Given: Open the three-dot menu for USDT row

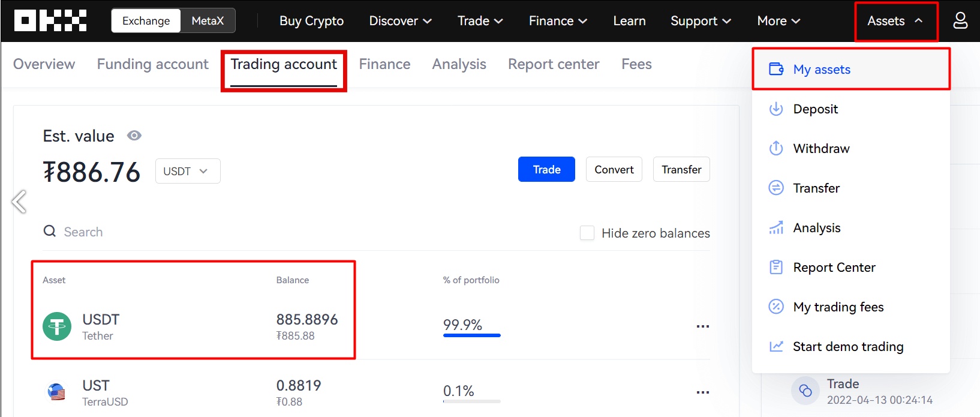Looking at the screenshot, I should 703,326.
